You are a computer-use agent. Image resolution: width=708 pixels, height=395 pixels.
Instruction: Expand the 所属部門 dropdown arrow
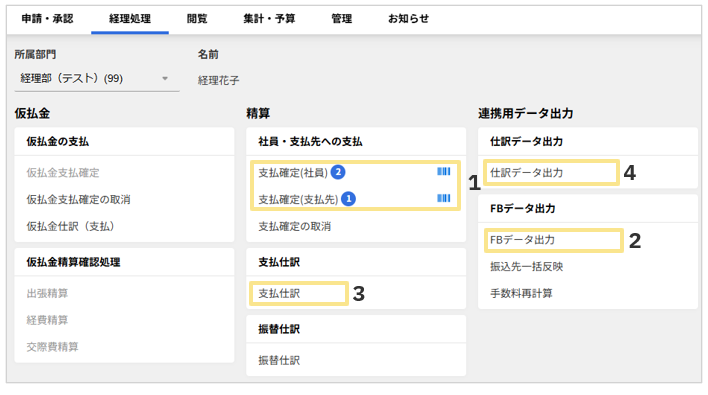coord(165,79)
